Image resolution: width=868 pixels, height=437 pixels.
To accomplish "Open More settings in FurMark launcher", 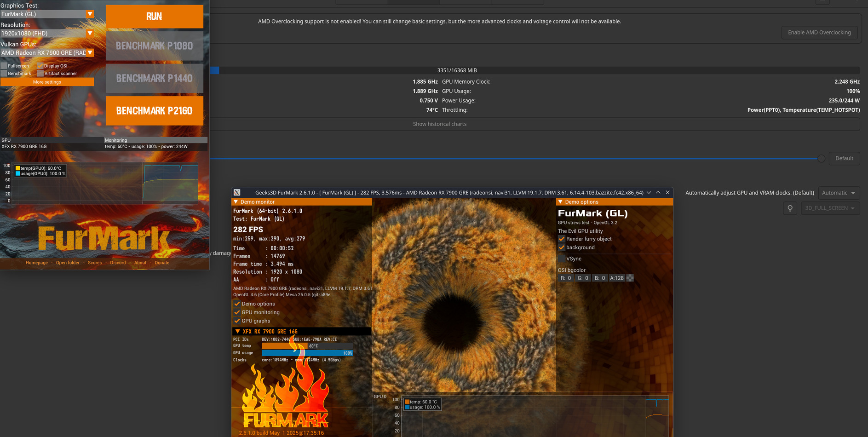I will (47, 82).
